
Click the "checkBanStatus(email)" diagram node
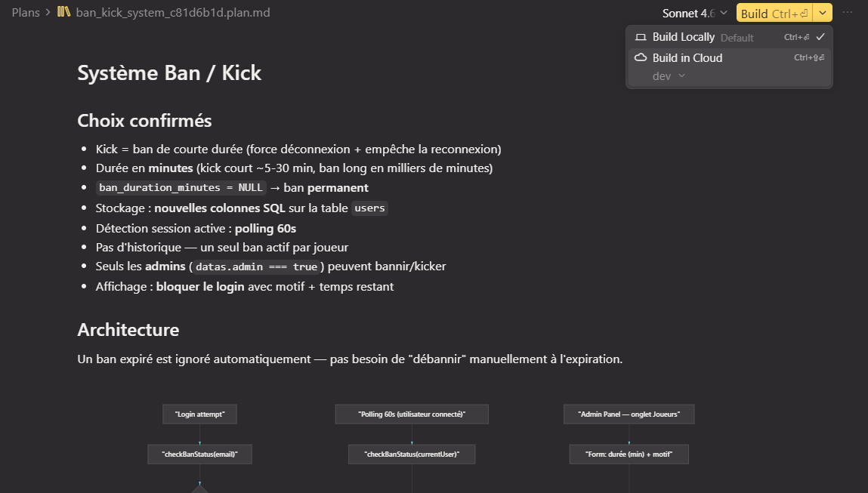(x=199, y=454)
